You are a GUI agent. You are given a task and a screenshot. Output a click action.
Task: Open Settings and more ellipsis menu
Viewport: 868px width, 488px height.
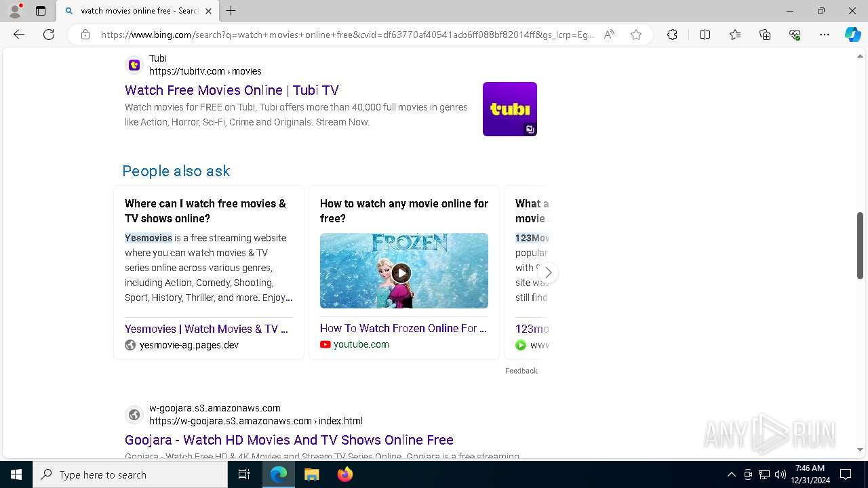(825, 35)
